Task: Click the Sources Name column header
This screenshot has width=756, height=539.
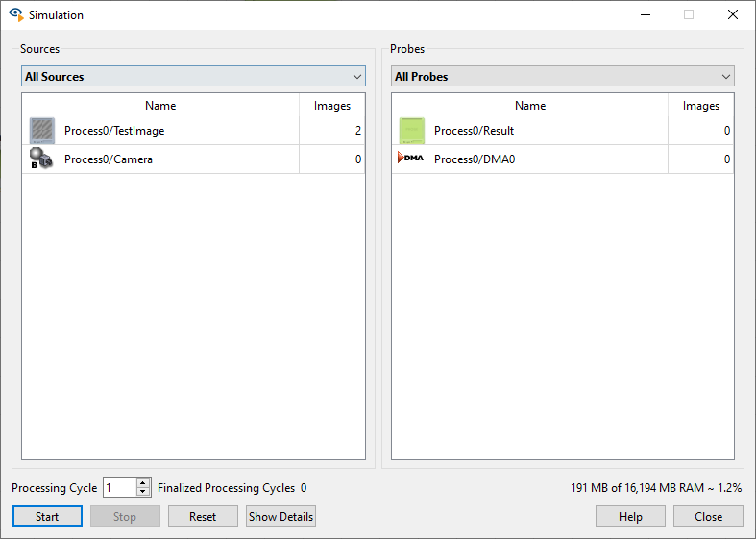Action: [x=160, y=105]
